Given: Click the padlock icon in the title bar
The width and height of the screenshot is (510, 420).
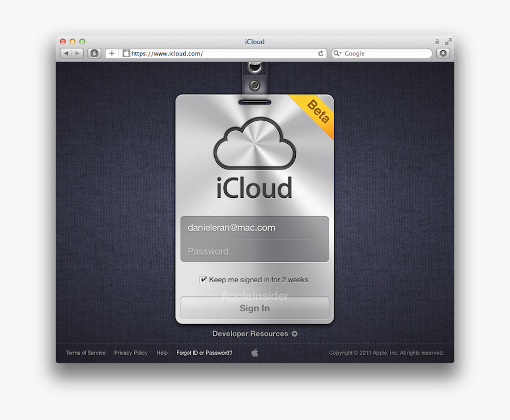Looking at the screenshot, I should (437, 41).
